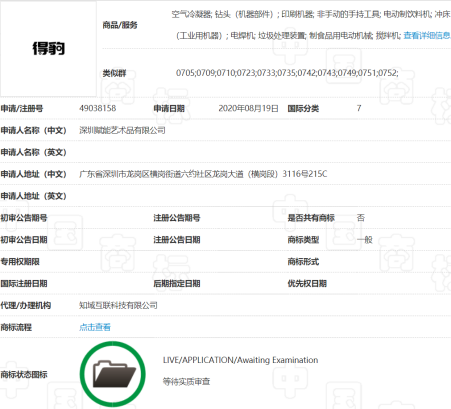Click the goods and services description text
Screen dimensions: 451x409
[x=311, y=25]
